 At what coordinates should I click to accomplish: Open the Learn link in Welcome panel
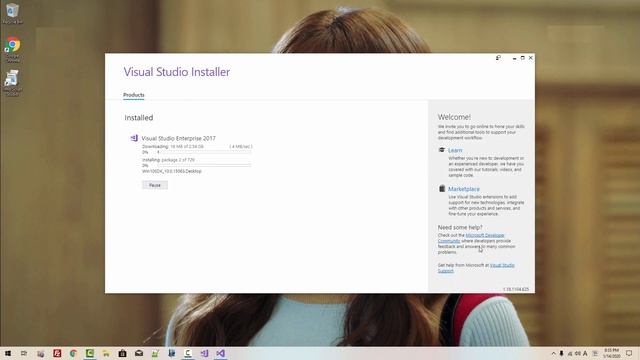[x=455, y=150]
